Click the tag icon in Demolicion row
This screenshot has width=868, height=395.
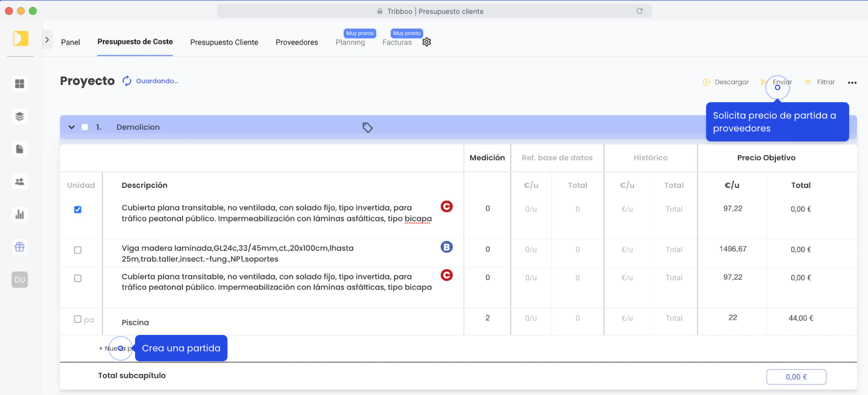click(367, 128)
